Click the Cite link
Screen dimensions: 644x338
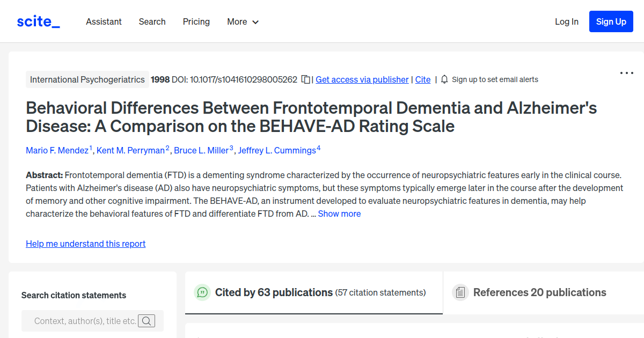(x=422, y=79)
